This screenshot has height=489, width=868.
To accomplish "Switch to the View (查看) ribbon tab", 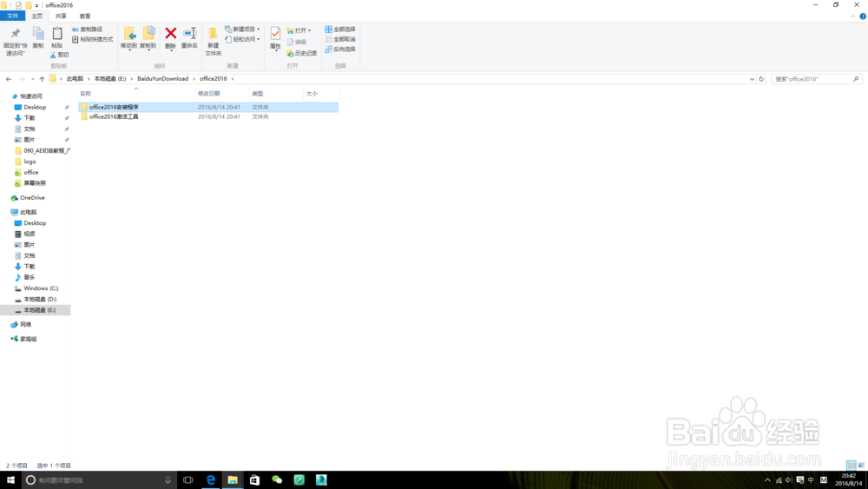I will [x=85, y=16].
